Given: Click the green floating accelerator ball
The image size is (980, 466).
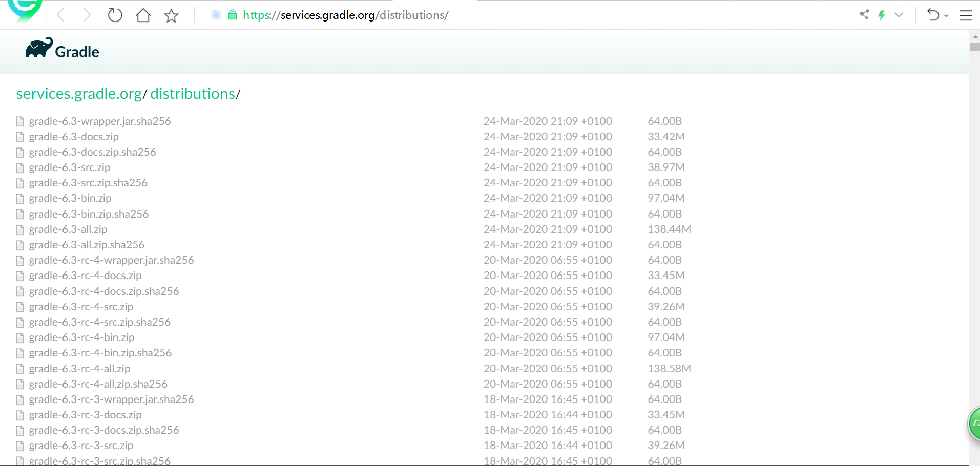Looking at the screenshot, I should pos(974,423).
